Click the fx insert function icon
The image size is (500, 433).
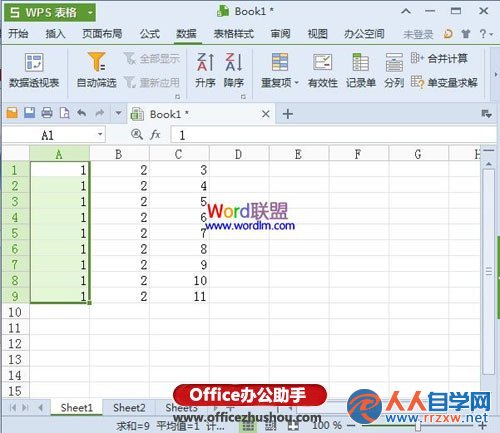[x=155, y=135]
